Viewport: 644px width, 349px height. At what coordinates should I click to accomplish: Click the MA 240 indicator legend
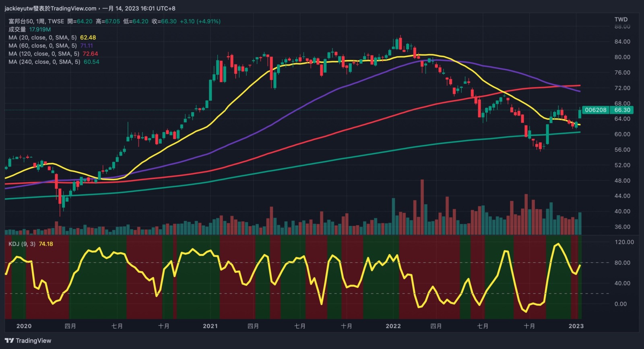pos(44,62)
